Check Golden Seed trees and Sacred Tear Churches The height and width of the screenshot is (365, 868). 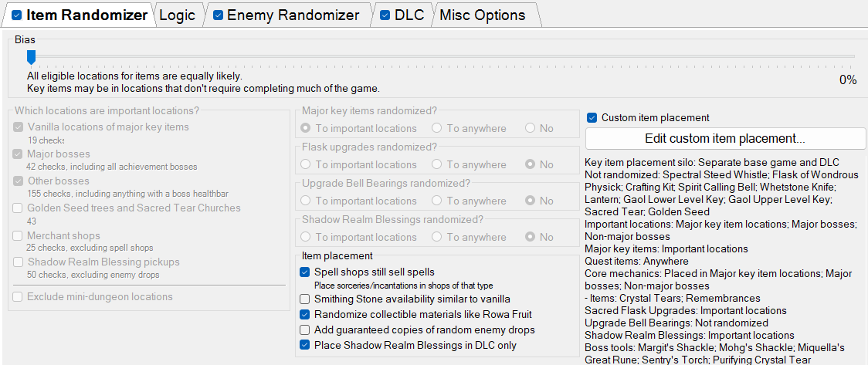[18, 208]
